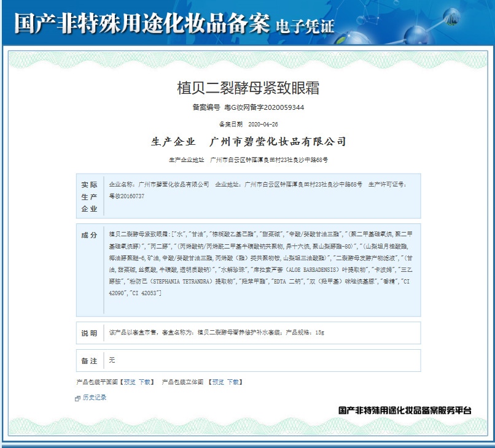This screenshot has width=495, height=448.
Task: Click the ingredient STEPHANIA TETRANDRA text
Action: pos(181,282)
